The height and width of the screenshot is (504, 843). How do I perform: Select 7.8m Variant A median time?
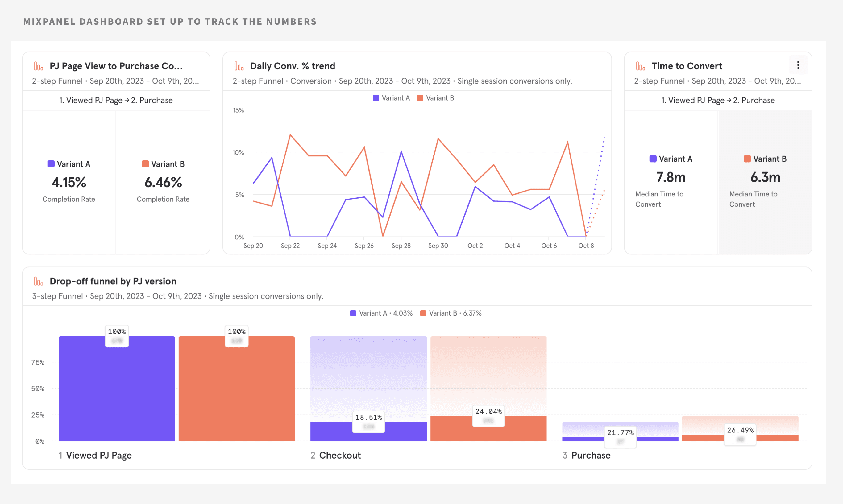coord(671,177)
